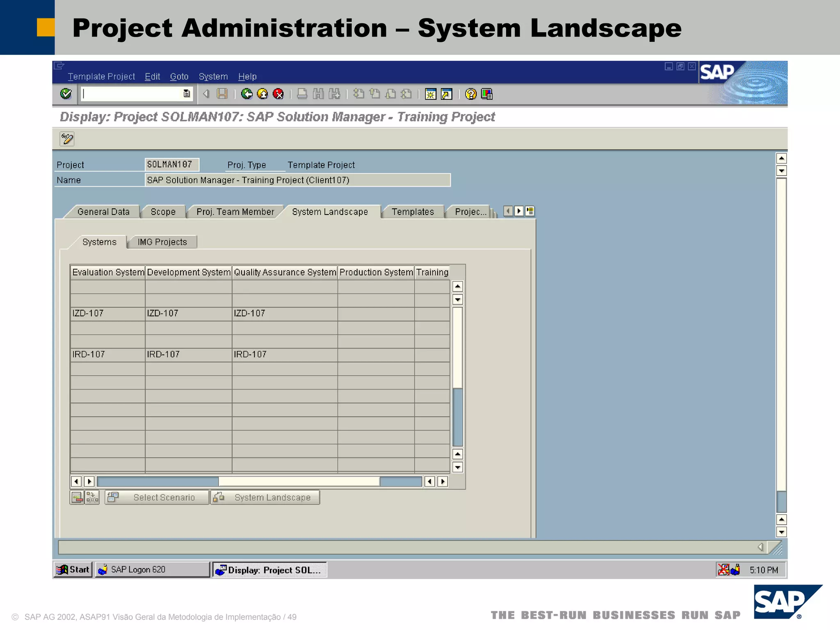Viewport: 840px width, 630px height.
Task: Click the Find Next binoculars icon
Action: (x=334, y=94)
